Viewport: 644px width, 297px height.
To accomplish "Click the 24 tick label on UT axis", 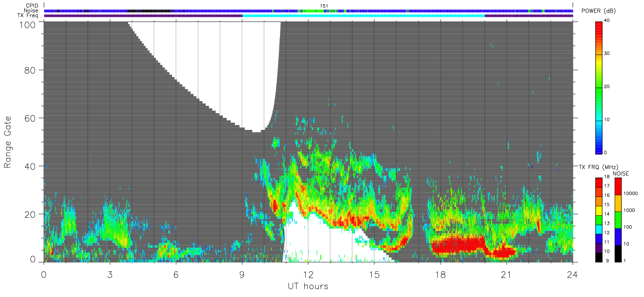I will [572, 274].
